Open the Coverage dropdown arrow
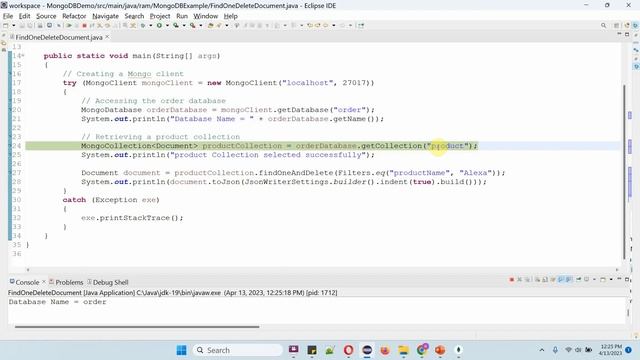 point(184,25)
